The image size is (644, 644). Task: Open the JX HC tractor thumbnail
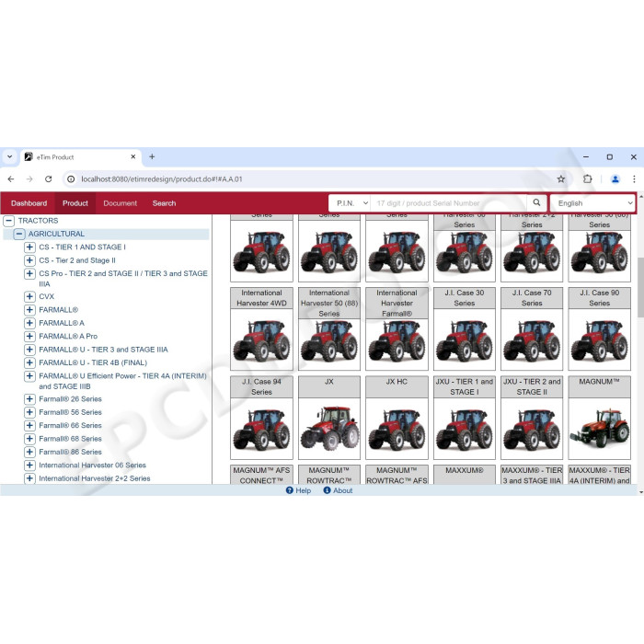397,429
